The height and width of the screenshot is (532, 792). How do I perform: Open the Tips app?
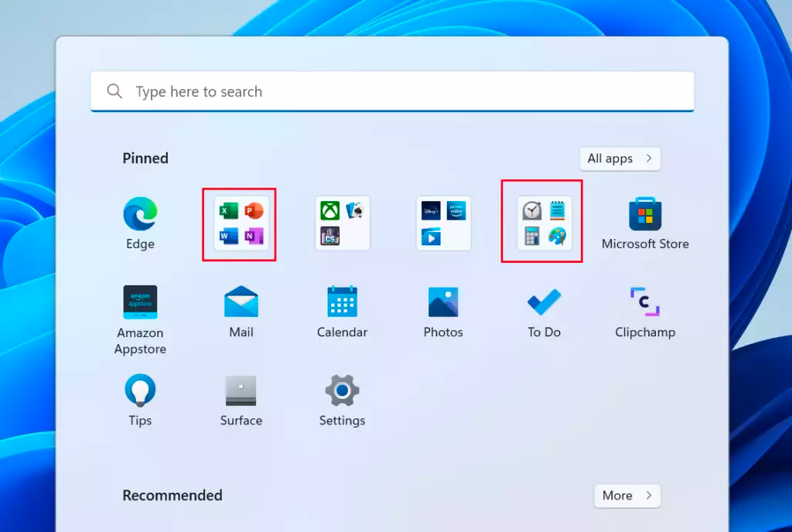click(140, 401)
